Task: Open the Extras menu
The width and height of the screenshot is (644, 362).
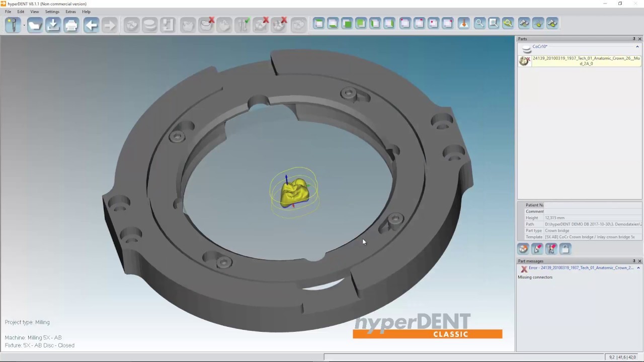Action: coord(71,12)
